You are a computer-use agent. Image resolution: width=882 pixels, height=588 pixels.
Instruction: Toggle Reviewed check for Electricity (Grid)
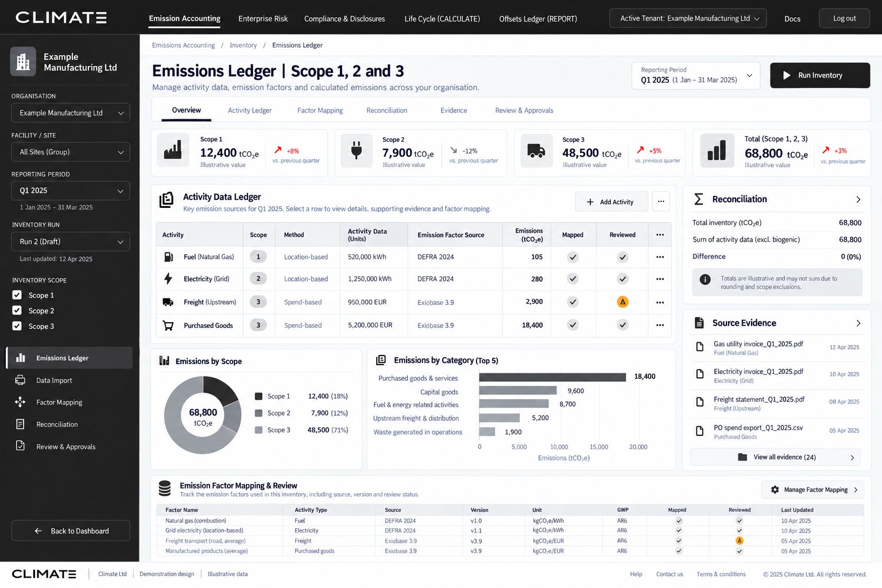[622, 278]
